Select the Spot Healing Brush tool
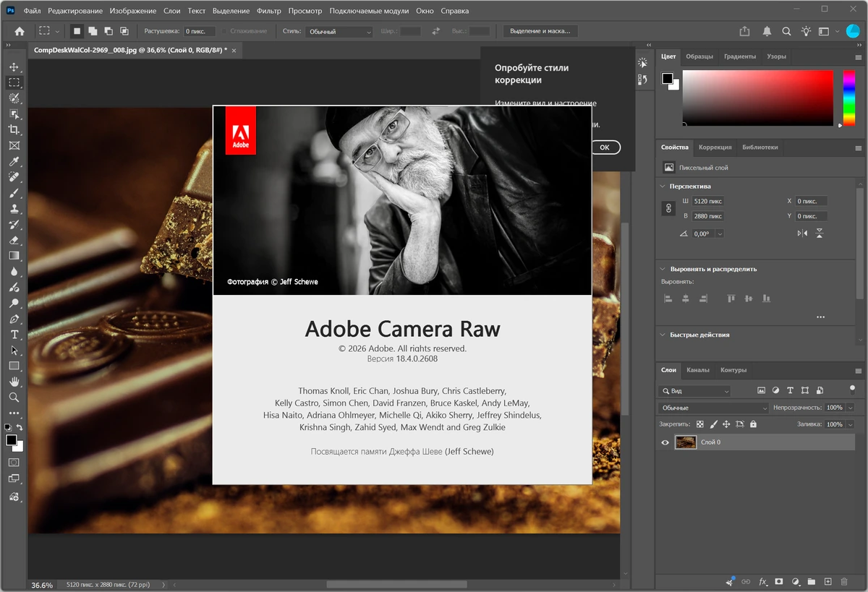The height and width of the screenshot is (592, 868). [14, 177]
